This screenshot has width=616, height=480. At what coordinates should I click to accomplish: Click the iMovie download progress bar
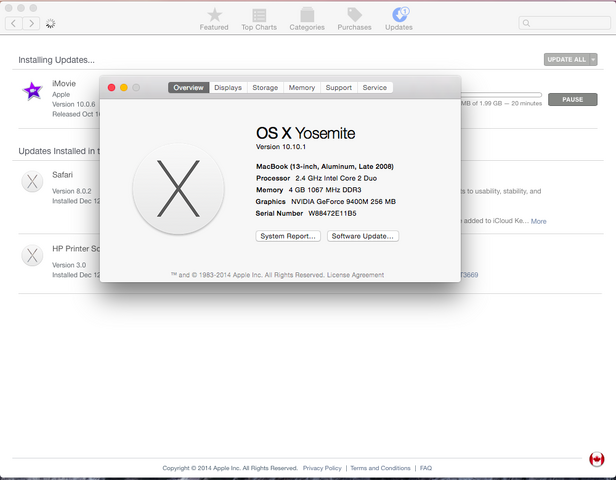point(501,95)
